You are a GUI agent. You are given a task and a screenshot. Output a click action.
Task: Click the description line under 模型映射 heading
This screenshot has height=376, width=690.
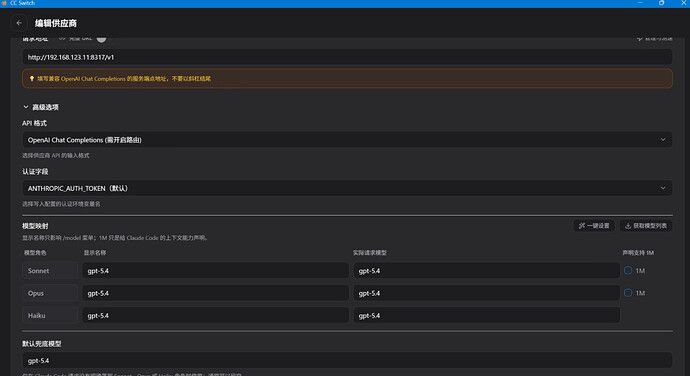(115, 238)
